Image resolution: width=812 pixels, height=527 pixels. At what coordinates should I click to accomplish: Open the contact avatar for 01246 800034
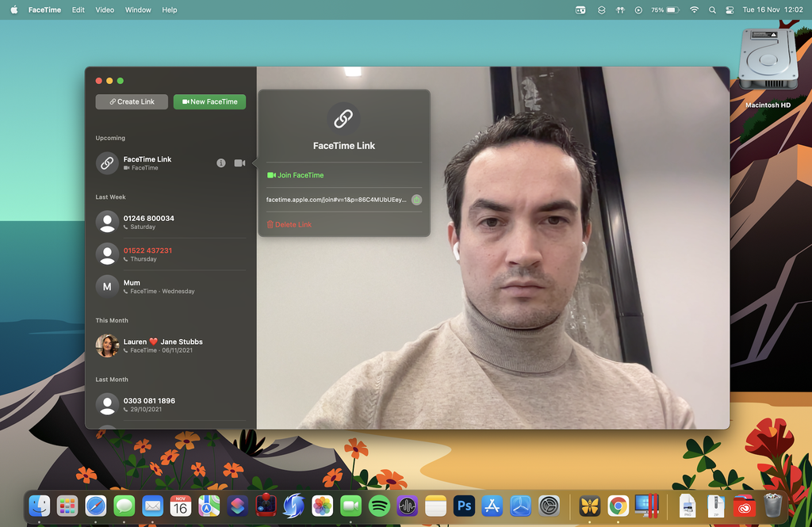[x=106, y=222]
